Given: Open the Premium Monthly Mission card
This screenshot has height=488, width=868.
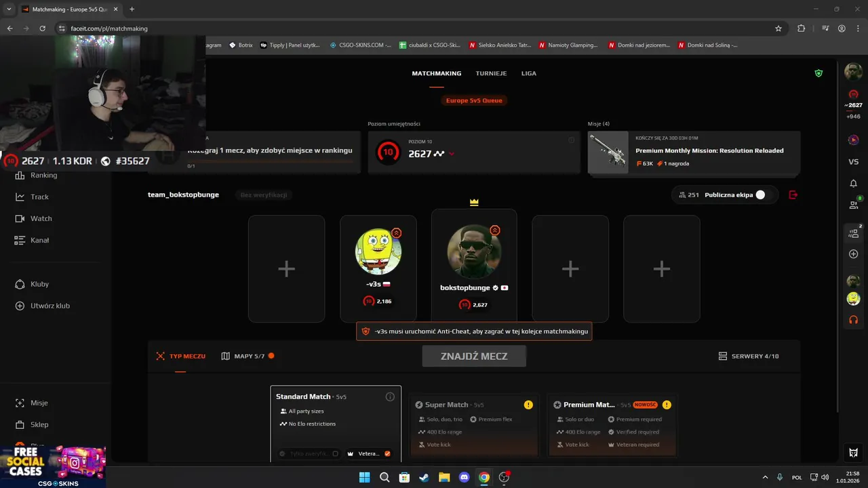Looking at the screenshot, I should pos(694,152).
